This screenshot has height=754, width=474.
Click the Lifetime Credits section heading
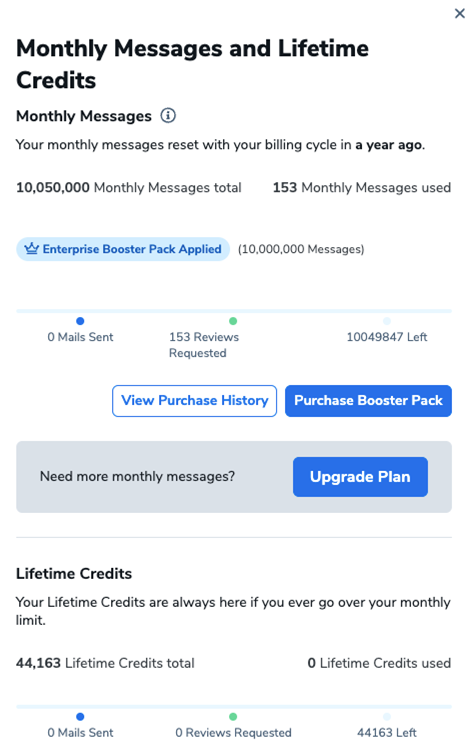(x=74, y=573)
